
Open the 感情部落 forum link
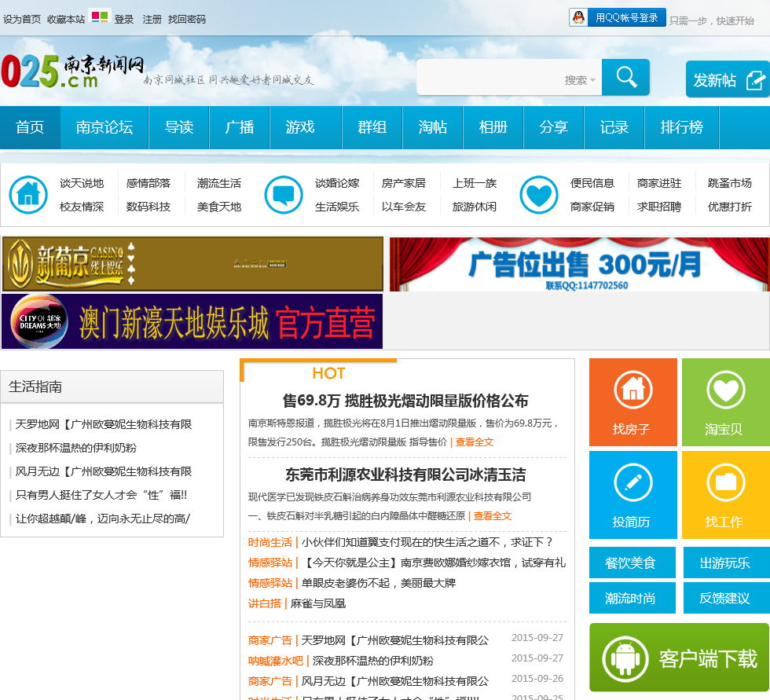148,183
